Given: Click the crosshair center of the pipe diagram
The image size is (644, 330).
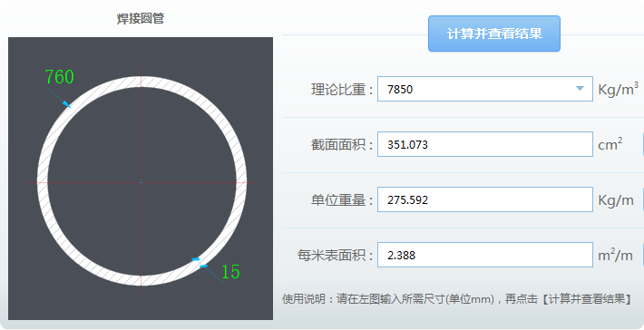Looking at the screenshot, I should [x=141, y=182].
